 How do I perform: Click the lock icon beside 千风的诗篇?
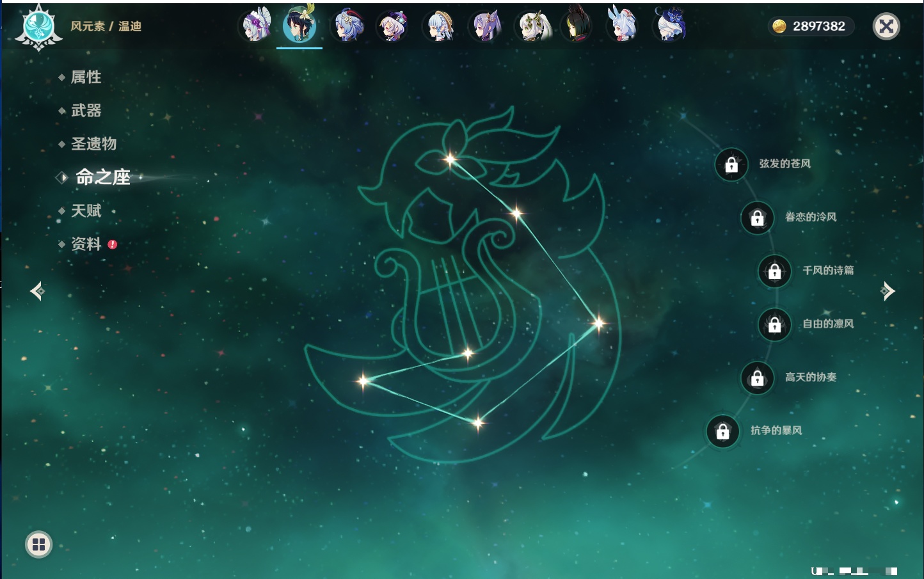(x=774, y=271)
